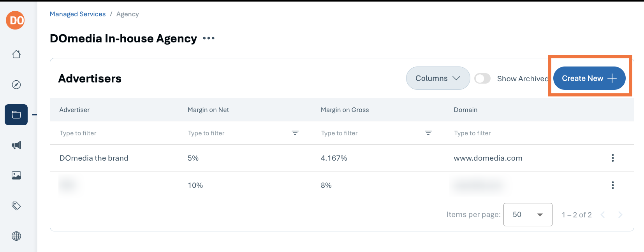Open the tags icon in sidebar
This screenshot has height=252, width=644.
16,206
